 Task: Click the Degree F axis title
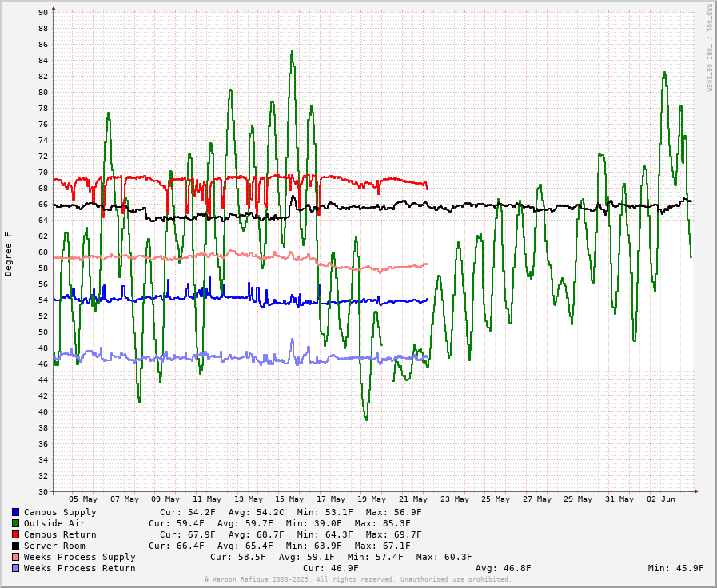9,254
